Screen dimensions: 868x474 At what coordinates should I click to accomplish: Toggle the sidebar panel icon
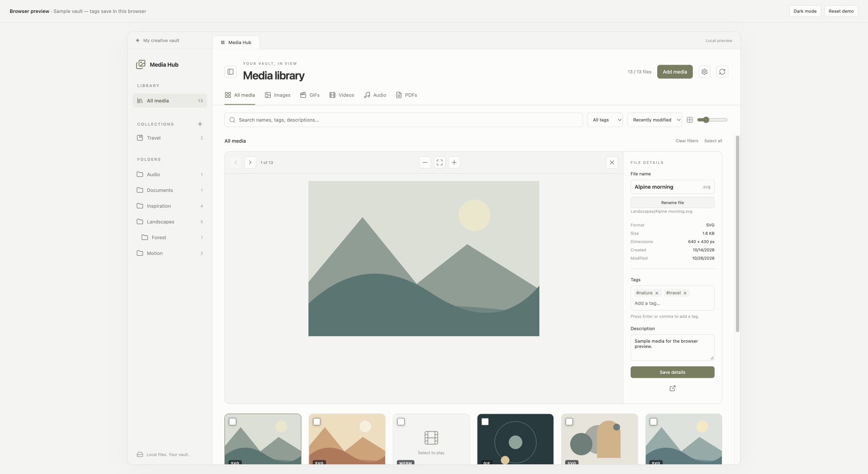(x=231, y=72)
